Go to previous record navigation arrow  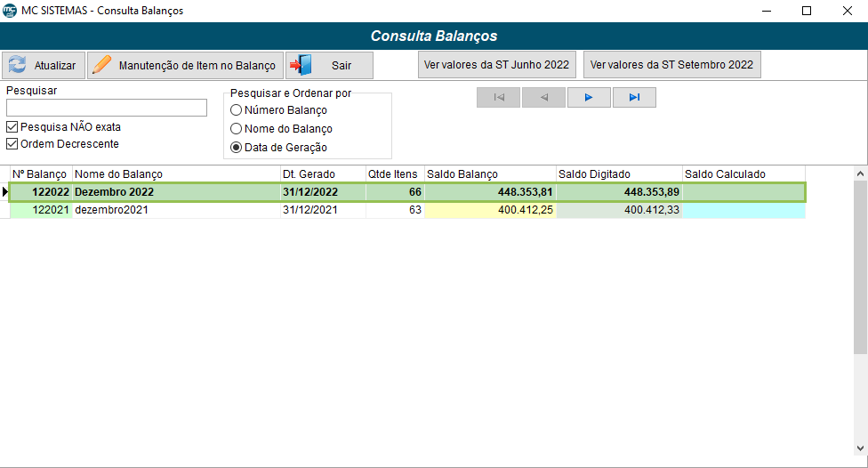(x=544, y=98)
